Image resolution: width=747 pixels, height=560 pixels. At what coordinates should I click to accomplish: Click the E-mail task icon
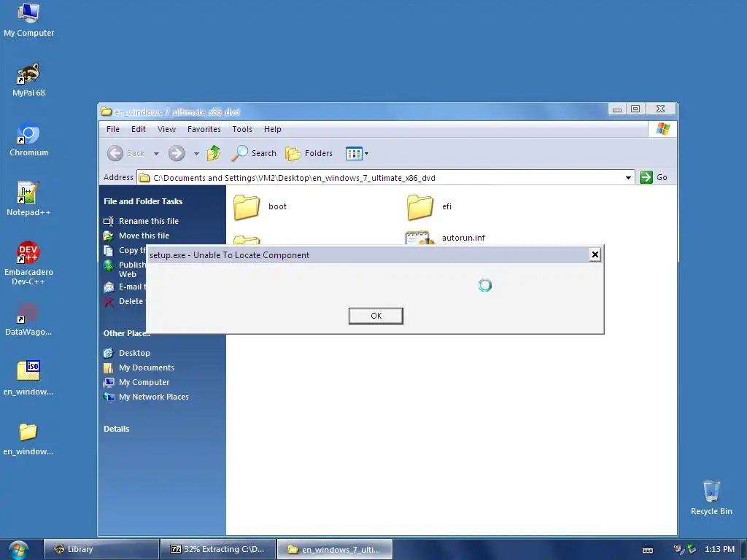109,287
